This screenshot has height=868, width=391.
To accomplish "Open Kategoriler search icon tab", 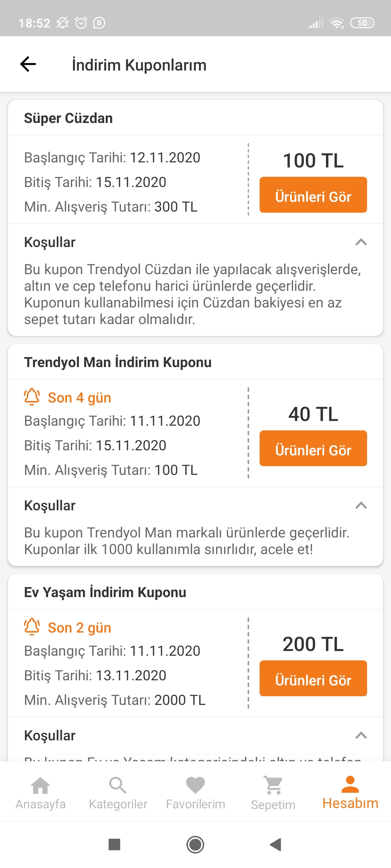I will point(118,786).
